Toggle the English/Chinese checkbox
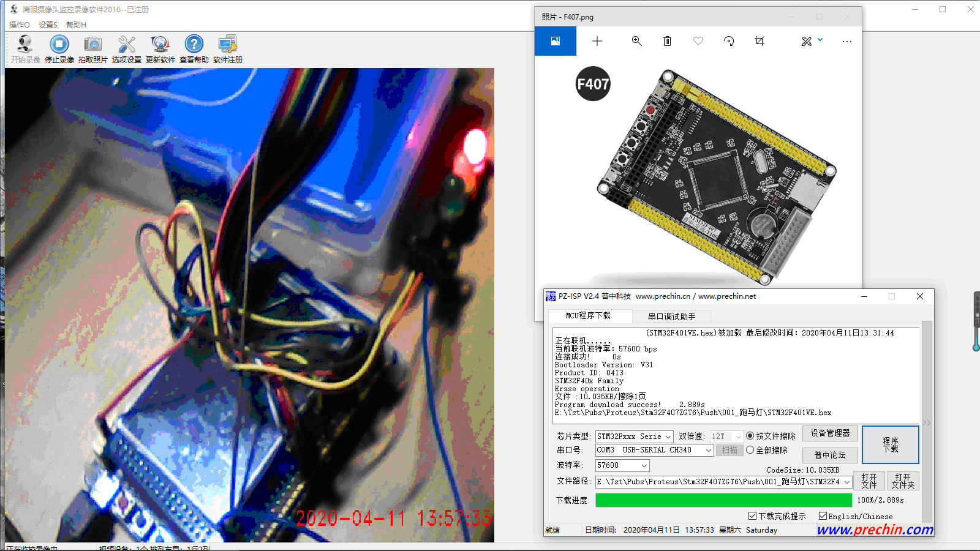The image size is (980, 551). [x=823, y=516]
